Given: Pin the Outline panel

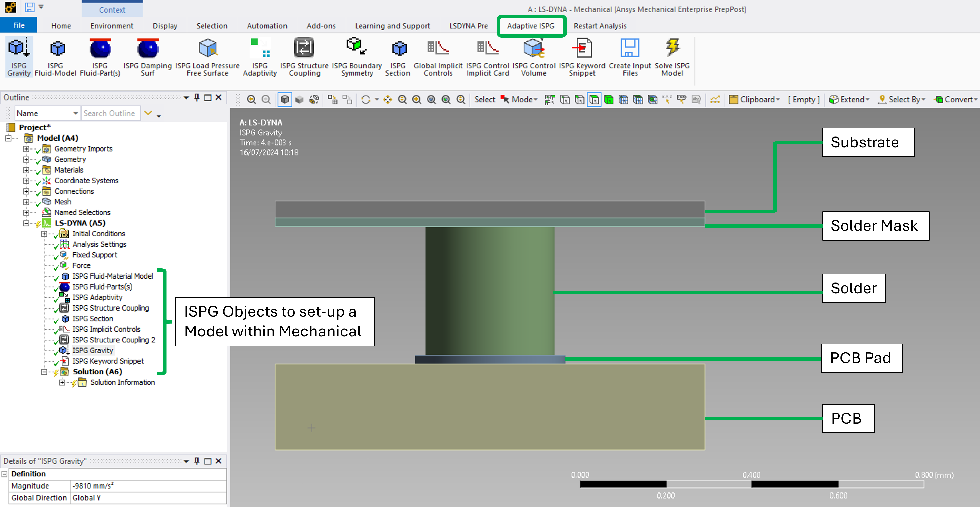Looking at the screenshot, I should (197, 97).
